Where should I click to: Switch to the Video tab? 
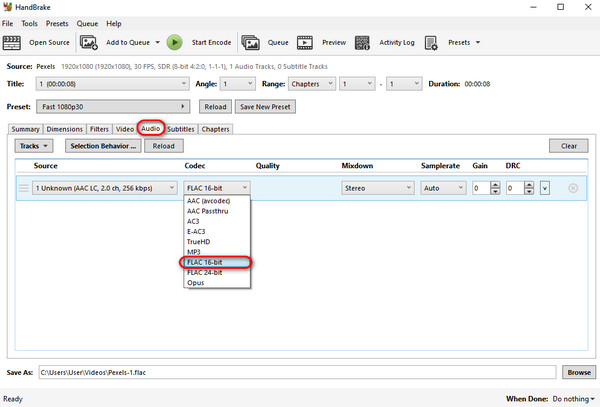[125, 129]
